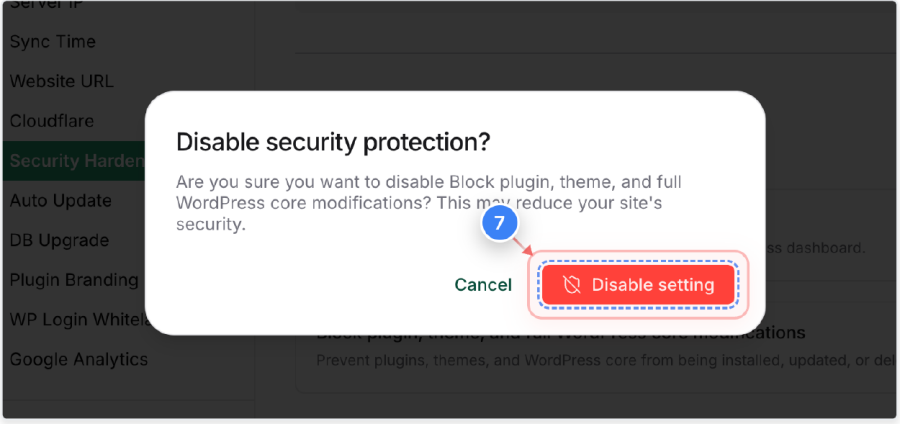Screen dimensions: 900x424
Task: Select the partially visible Server IP item
Action: tap(46, 5)
